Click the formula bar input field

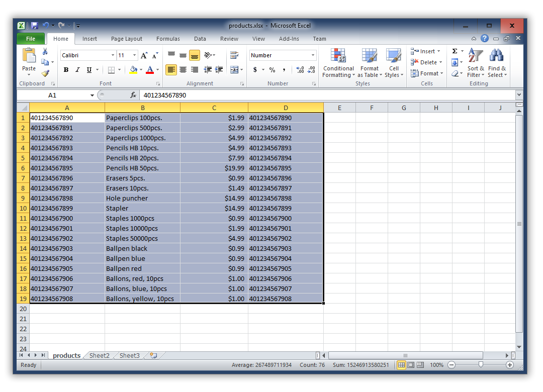[x=328, y=95]
